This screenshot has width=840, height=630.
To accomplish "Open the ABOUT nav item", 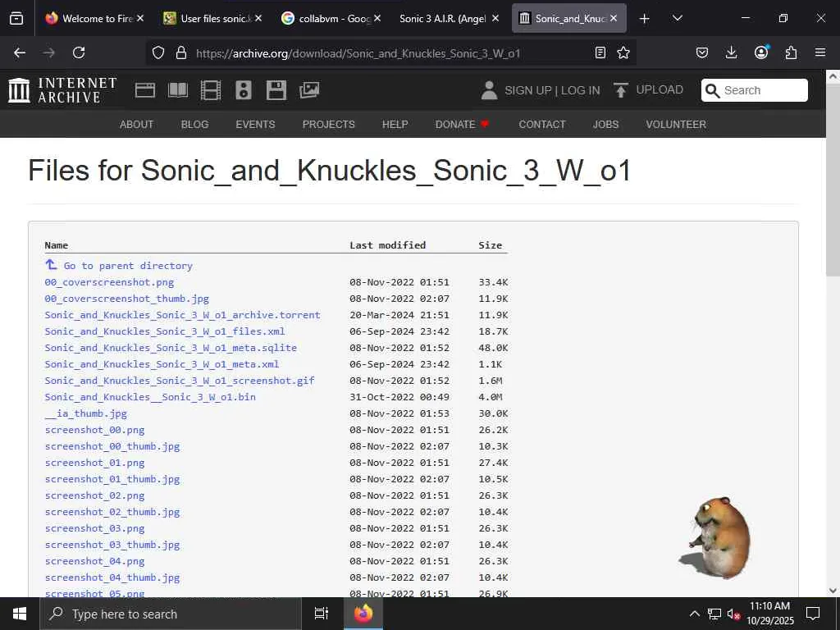I will pos(137,125).
